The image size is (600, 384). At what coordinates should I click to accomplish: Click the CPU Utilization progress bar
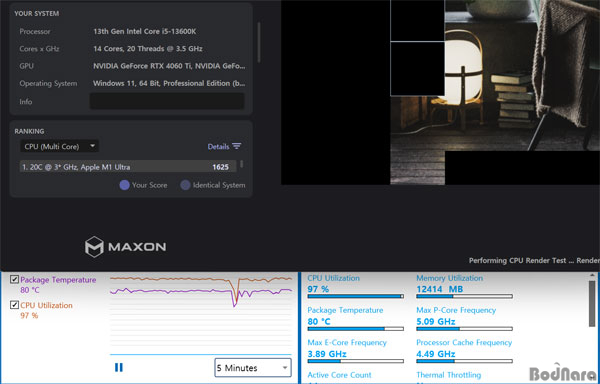pos(355,296)
